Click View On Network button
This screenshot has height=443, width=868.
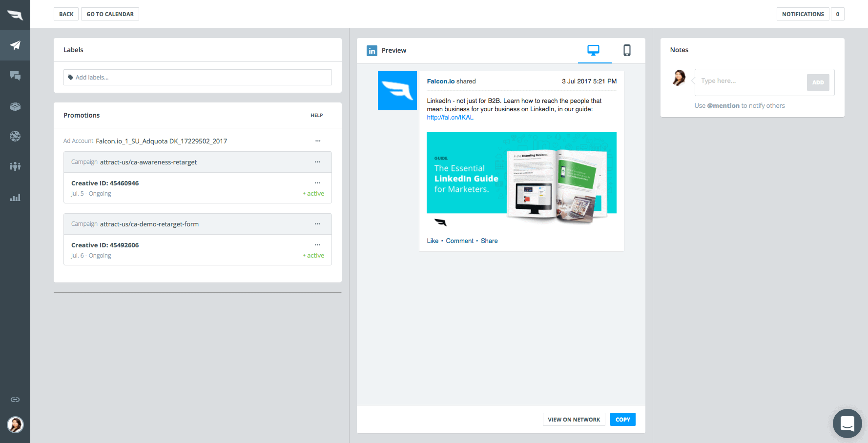[x=574, y=420]
